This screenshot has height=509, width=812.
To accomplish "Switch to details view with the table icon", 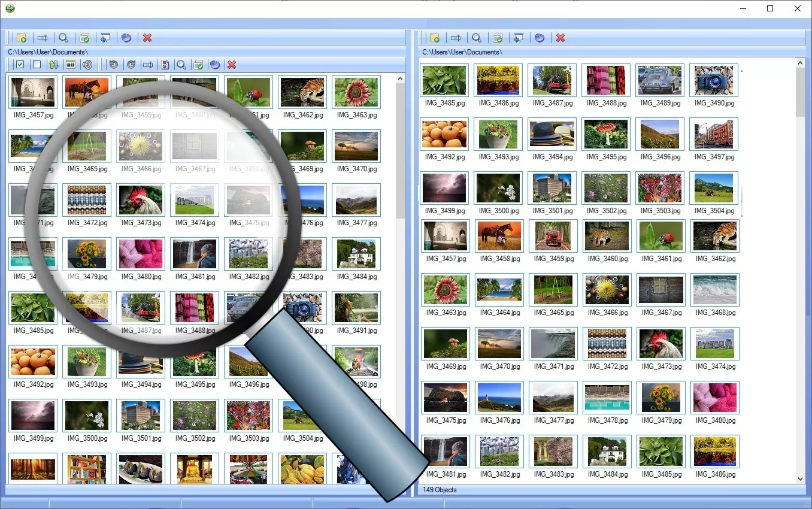I will coord(71,64).
